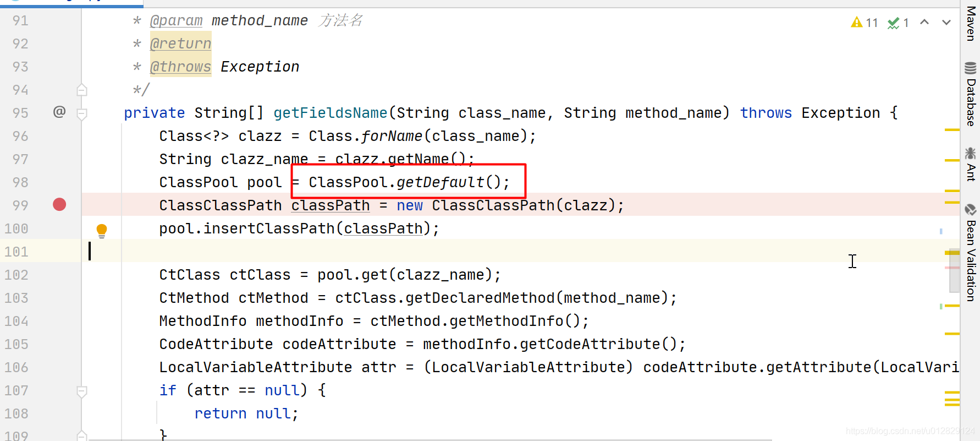Viewport: 980px width, 441px height.
Task: Click the vertical scrollbar thumb
Action: (954, 270)
